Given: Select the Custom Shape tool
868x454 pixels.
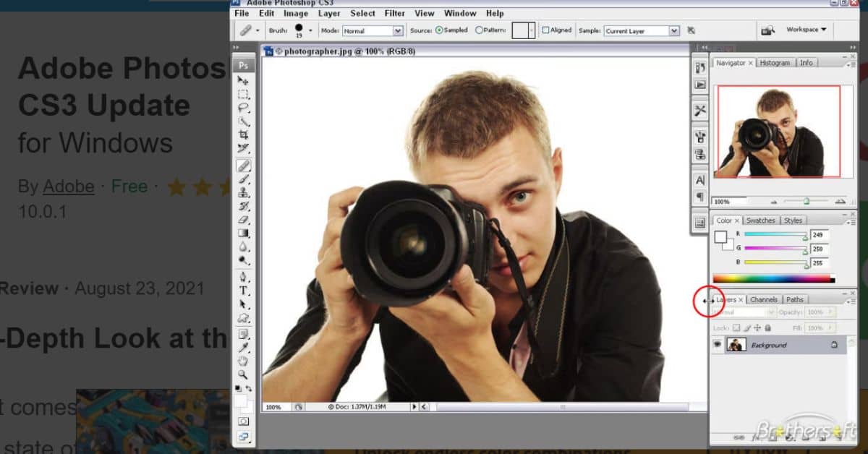Looking at the screenshot, I should 244,318.
